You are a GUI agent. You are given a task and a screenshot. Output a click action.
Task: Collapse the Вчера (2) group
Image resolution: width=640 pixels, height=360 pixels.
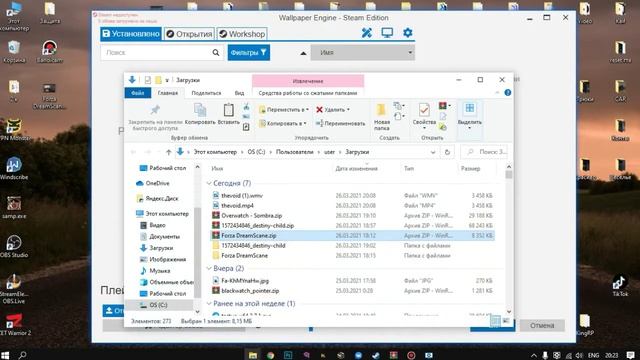click(209, 268)
